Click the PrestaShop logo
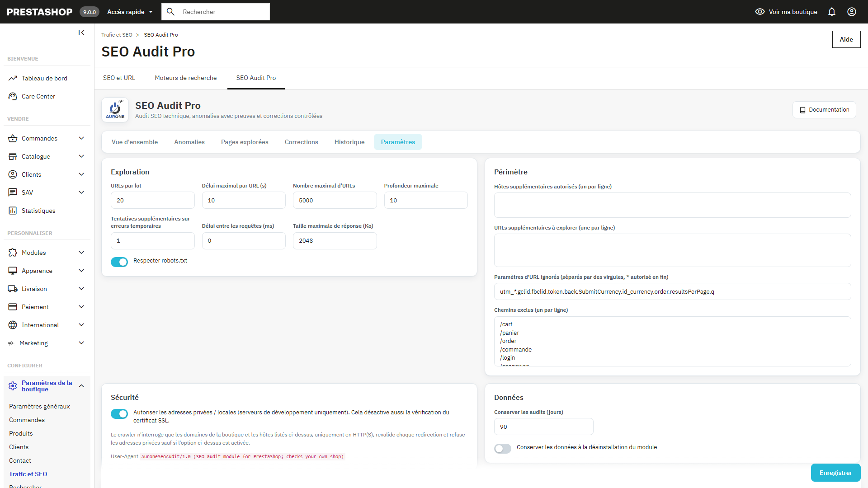868x488 pixels. point(40,12)
